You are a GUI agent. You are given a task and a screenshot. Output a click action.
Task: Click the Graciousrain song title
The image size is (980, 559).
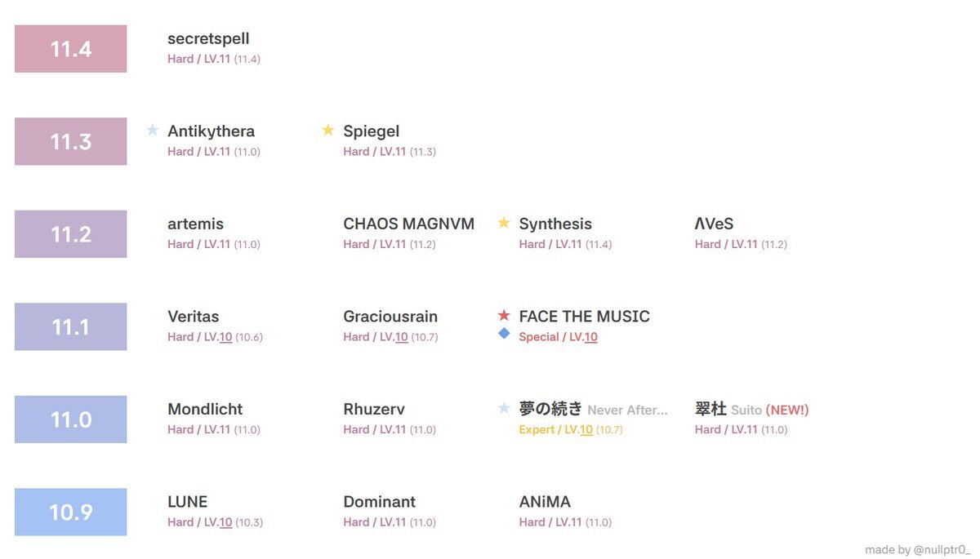click(390, 317)
